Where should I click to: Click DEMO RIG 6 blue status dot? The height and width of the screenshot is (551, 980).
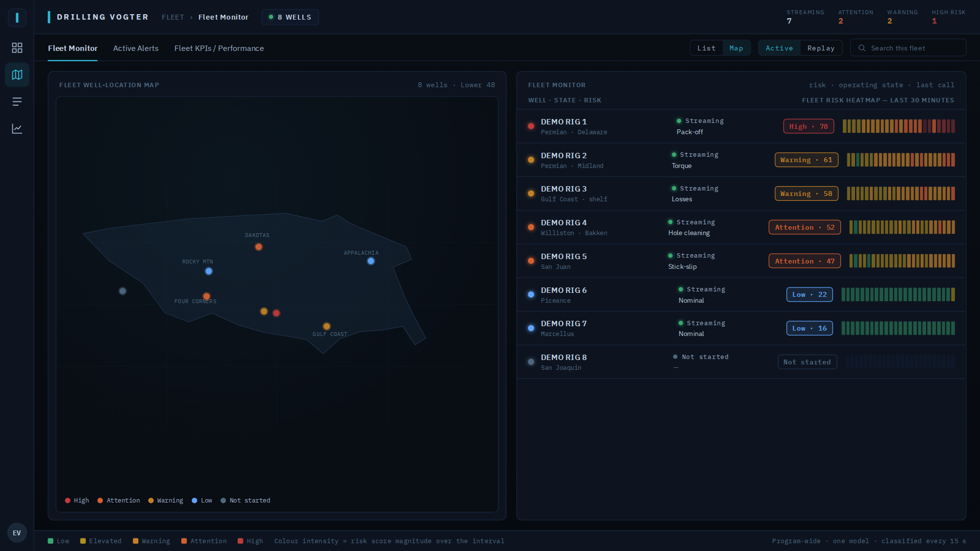tap(531, 295)
